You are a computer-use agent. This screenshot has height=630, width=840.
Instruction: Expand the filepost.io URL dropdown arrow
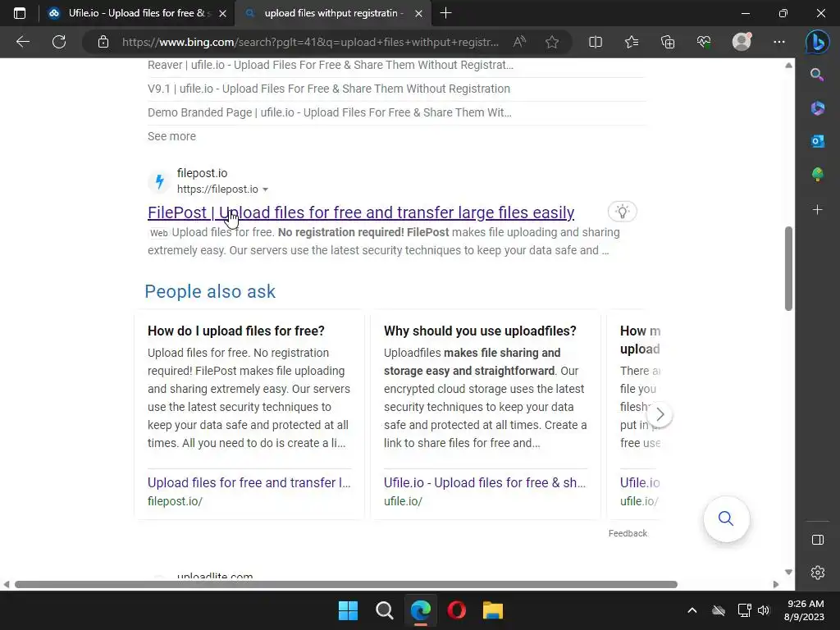coord(265,189)
